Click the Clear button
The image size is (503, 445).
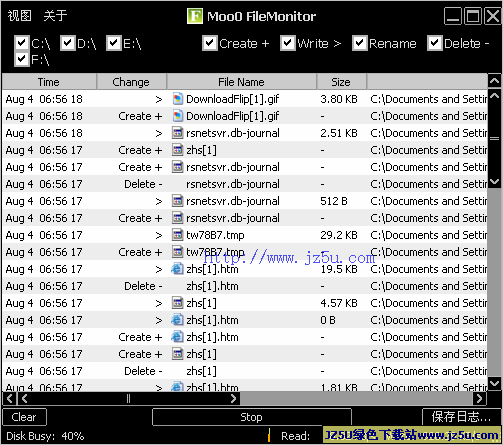point(24,417)
